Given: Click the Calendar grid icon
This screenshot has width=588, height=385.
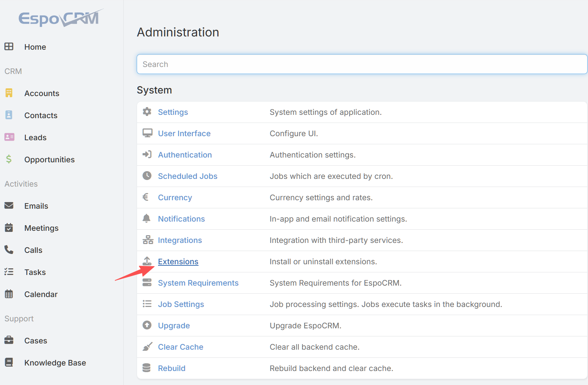Looking at the screenshot, I should click(9, 294).
